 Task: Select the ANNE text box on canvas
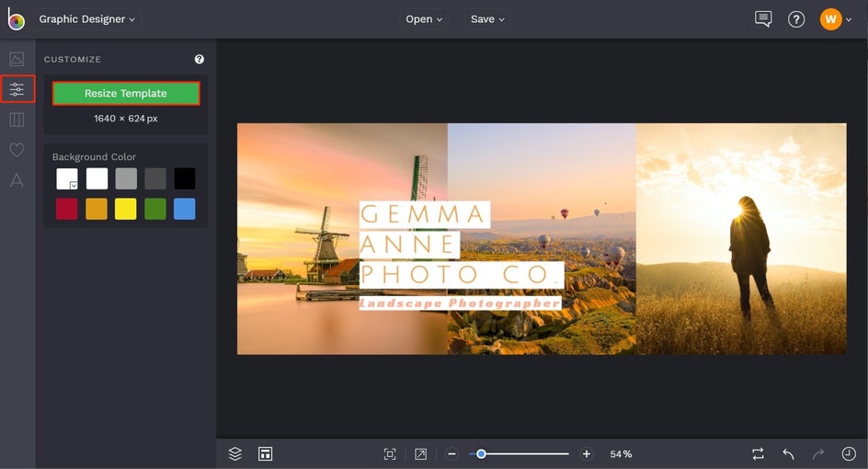[410, 245]
